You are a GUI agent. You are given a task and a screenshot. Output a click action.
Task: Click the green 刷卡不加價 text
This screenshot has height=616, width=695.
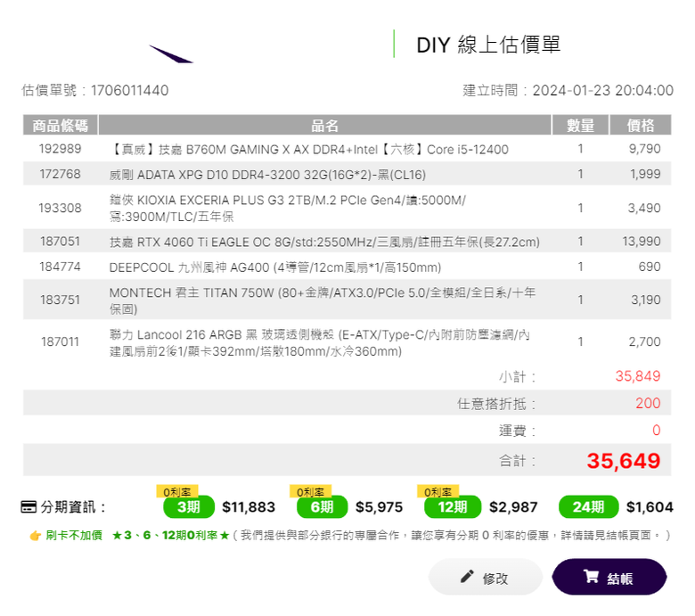(74, 536)
